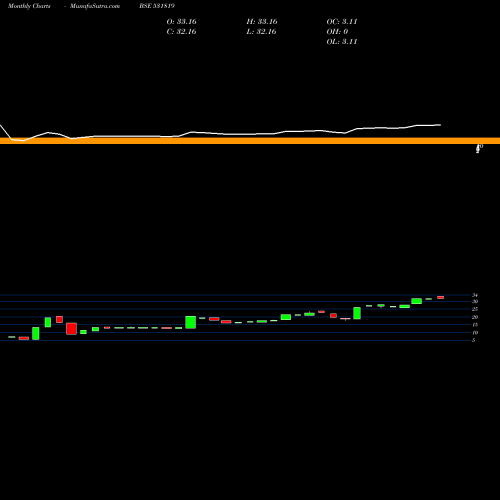This screenshot has height=500, width=500.
Task: Click the MunafaSutra.com label
Action: coord(95,6)
